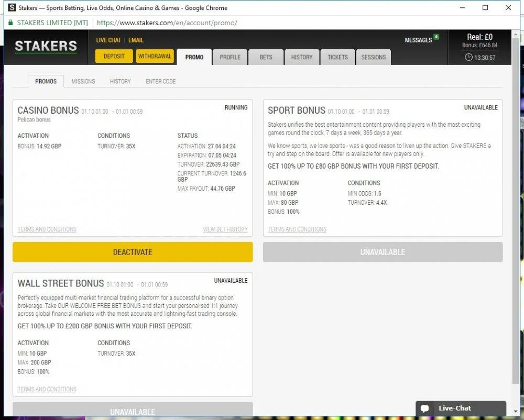Open View Bet History link

click(x=225, y=229)
